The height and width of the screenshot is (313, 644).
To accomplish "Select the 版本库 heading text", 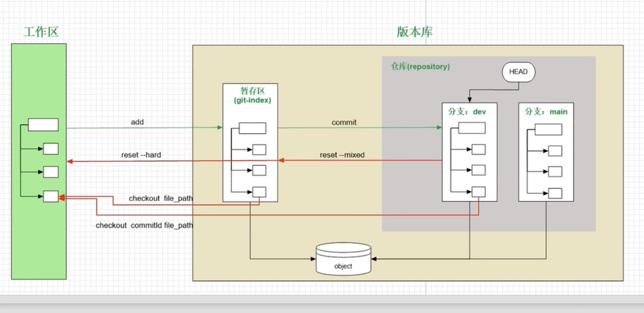I will pos(415,32).
